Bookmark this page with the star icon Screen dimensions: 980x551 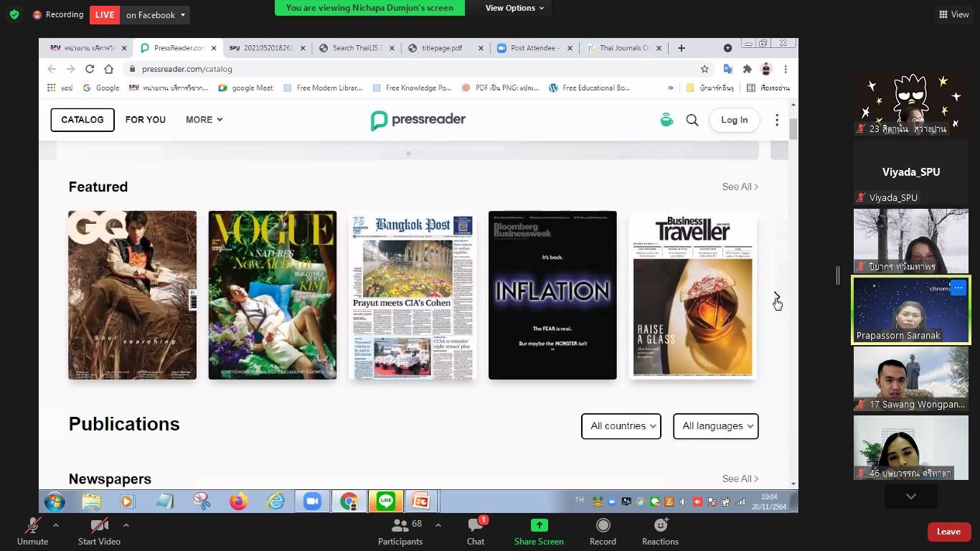click(705, 69)
